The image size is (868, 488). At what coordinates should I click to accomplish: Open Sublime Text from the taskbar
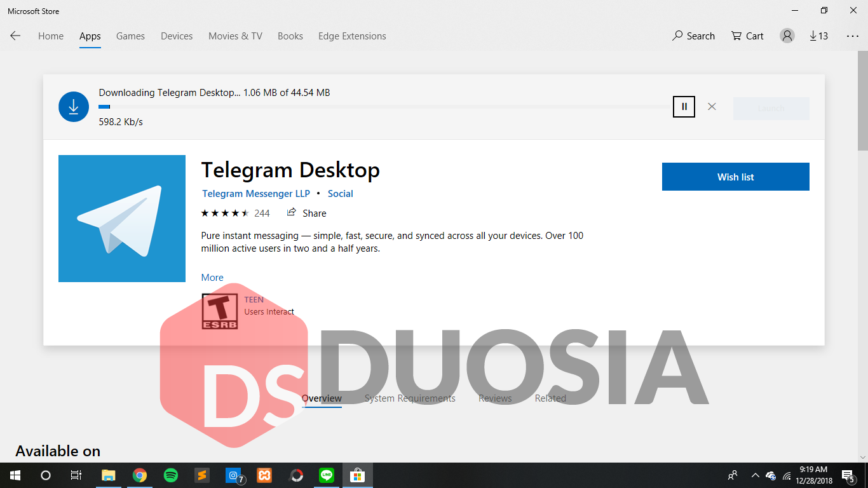click(x=202, y=475)
